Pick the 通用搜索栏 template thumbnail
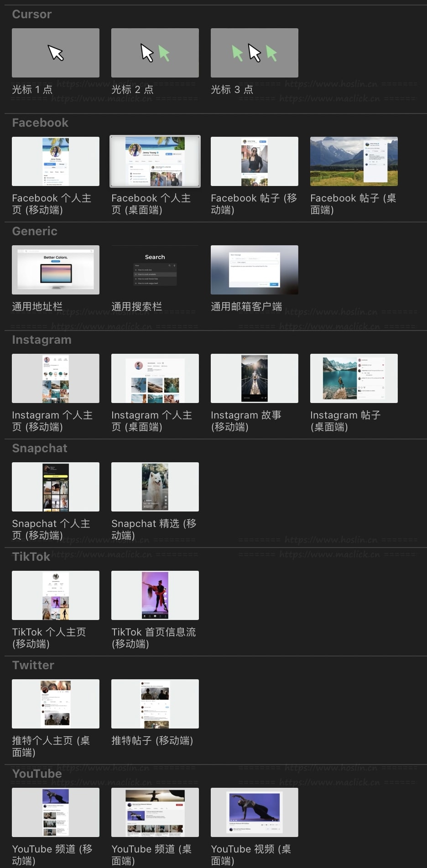 [155, 270]
